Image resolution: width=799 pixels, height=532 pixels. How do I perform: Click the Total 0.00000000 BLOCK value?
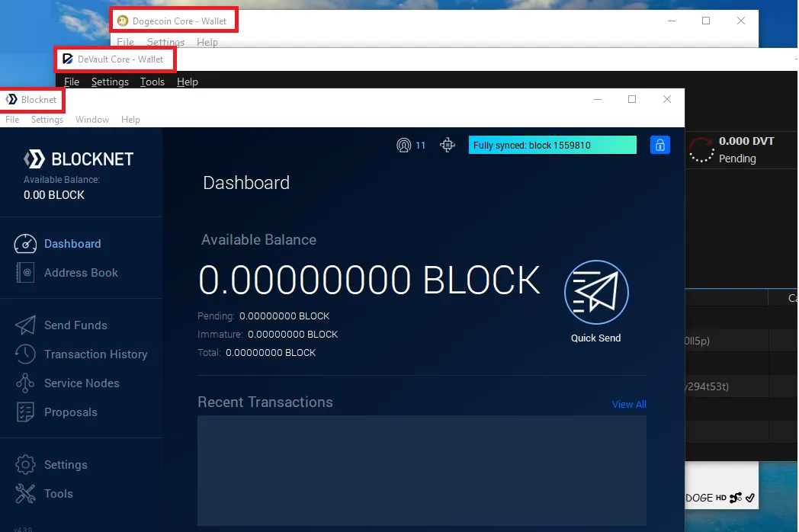pos(271,353)
